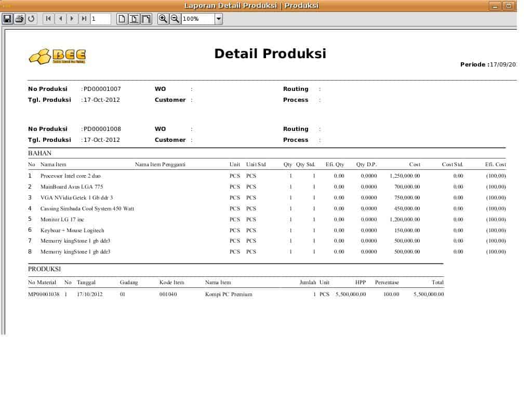
Task: Click the page number input field
Action: 100,19
